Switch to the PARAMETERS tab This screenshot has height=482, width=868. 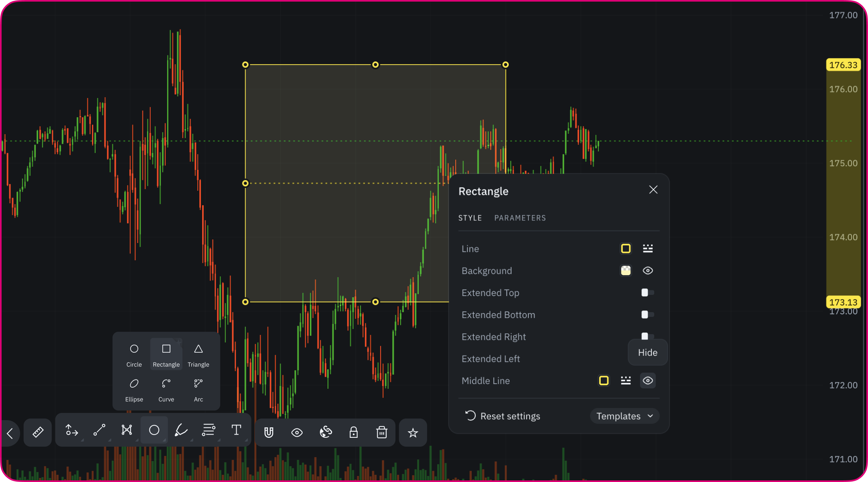tap(520, 218)
